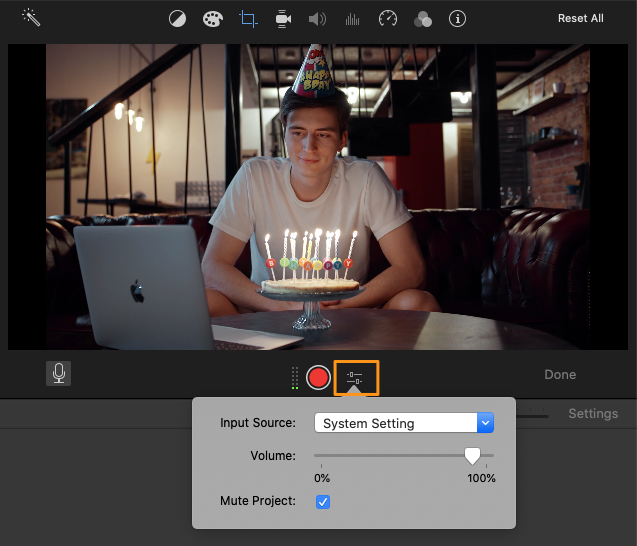This screenshot has height=546, width=637.
Task: Open clip filter and audio effects
Action: 422,19
